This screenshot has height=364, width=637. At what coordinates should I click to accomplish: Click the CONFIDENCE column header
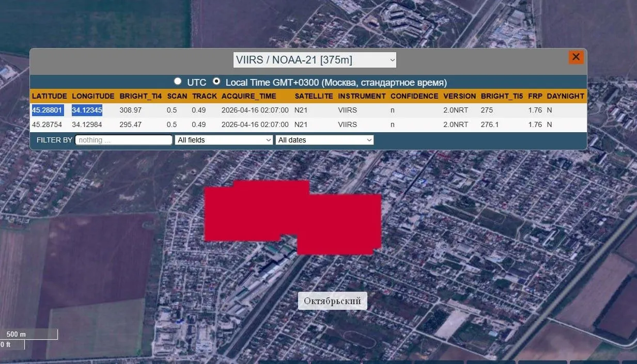coord(414,96)
